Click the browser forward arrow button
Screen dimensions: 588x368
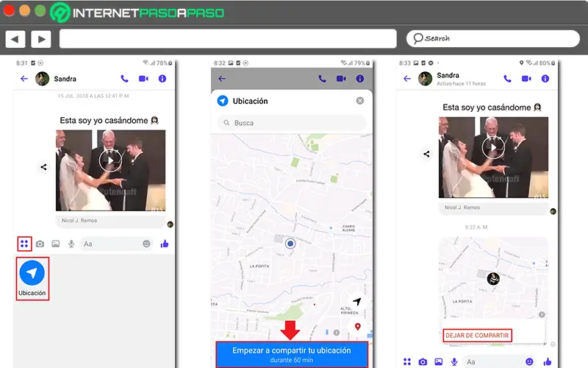[41, 39]
